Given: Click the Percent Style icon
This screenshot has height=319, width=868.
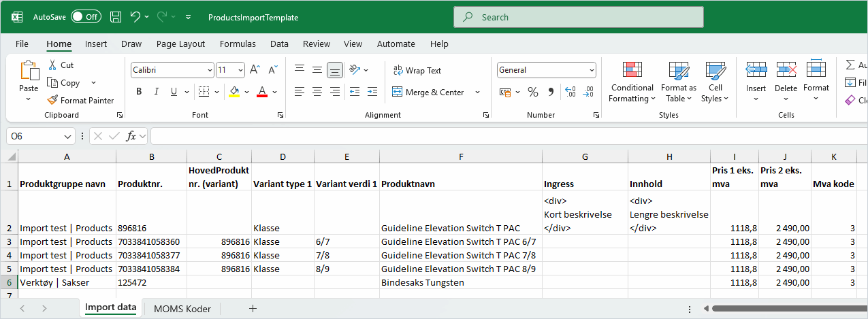Looking at the screenshot, I should click(x=533, y=92).
